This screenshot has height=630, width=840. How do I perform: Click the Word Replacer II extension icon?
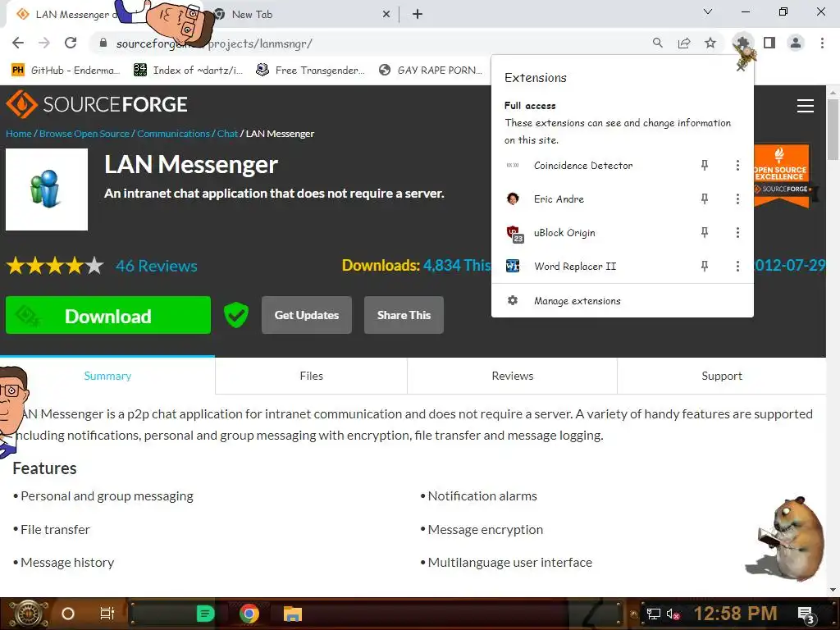pyautogui.click(x=513, y=267)
